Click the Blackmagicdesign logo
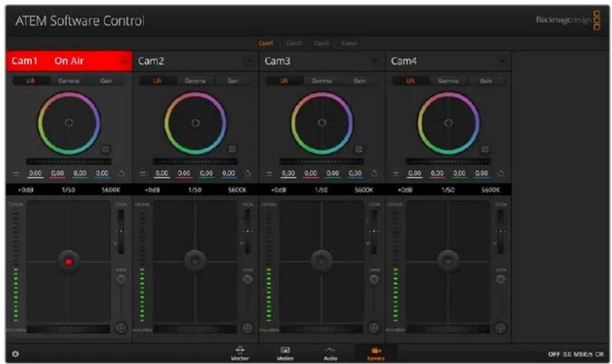 click(568, 20)
